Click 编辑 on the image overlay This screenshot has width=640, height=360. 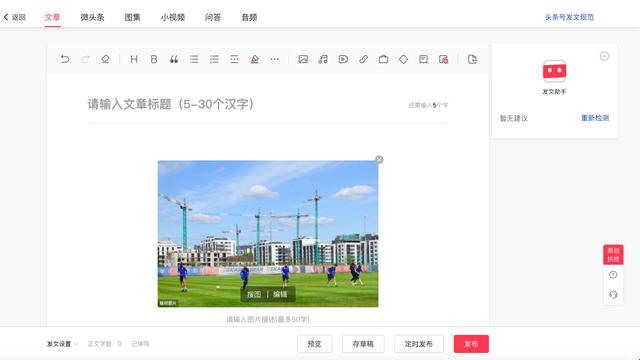(280, 294)
